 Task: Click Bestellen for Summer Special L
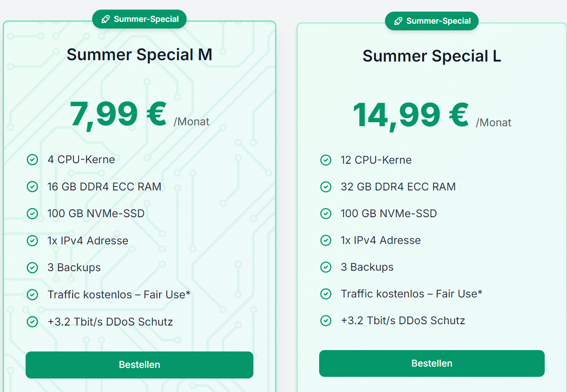(x=431, y=363)
